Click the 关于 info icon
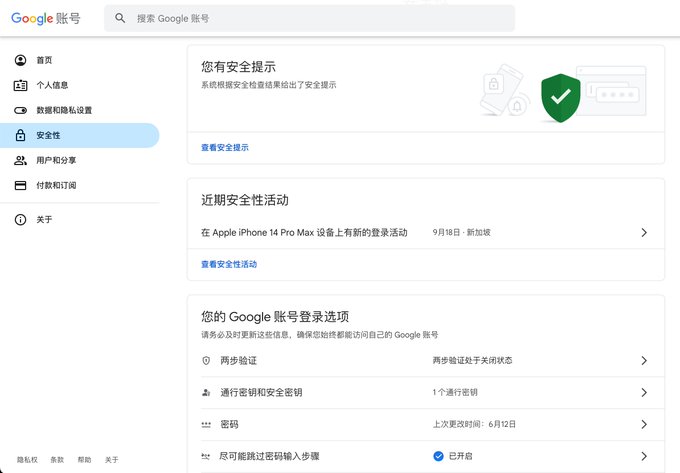The height and width of the screenshot is (473, 680). (x=20, y=219)
